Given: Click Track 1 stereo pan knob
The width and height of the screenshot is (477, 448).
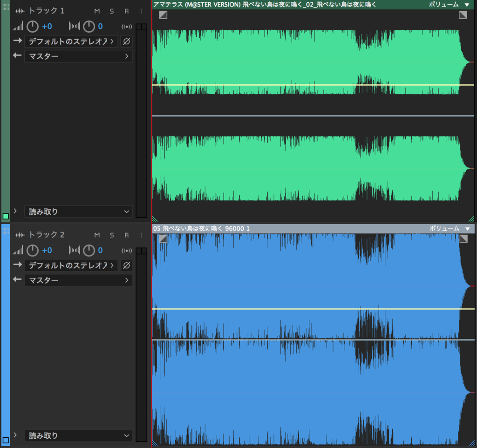Looking at the screenshot, I should coord(89,27).
